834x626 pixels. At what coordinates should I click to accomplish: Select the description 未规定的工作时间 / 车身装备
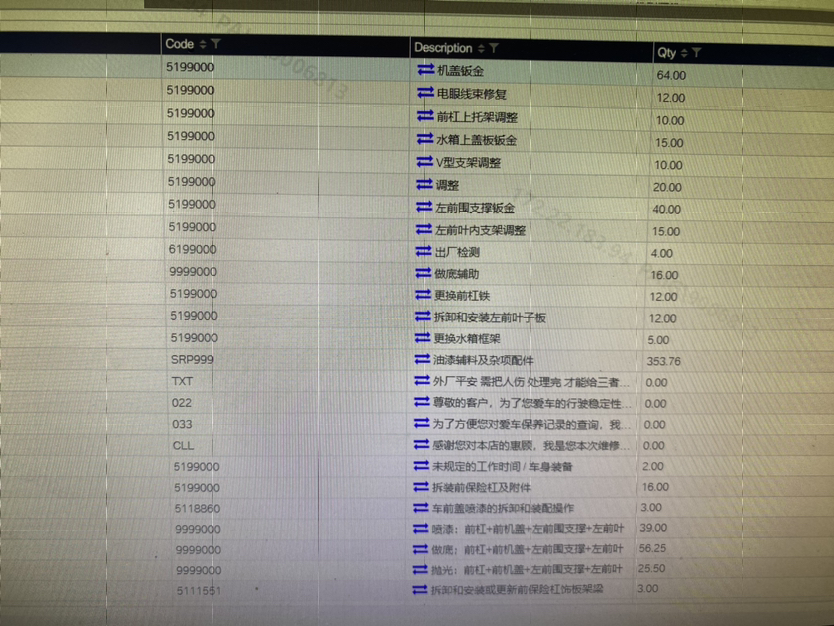coord(502,466)
